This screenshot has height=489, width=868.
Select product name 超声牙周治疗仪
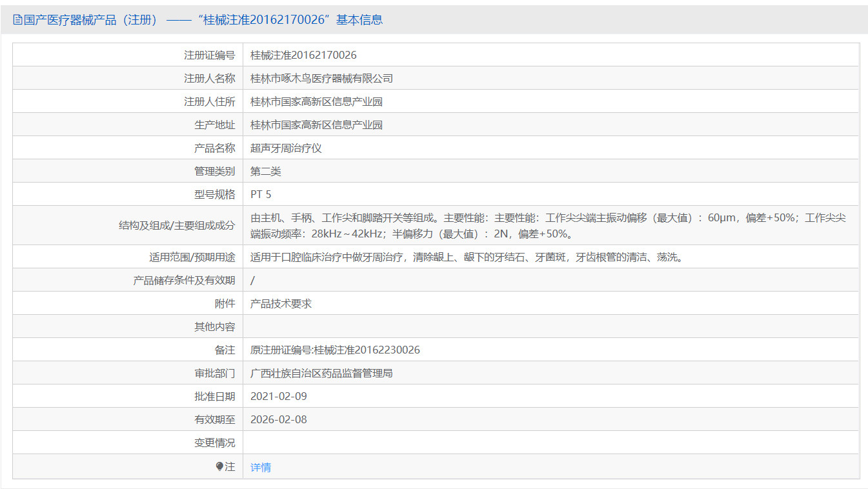point(286,148)
